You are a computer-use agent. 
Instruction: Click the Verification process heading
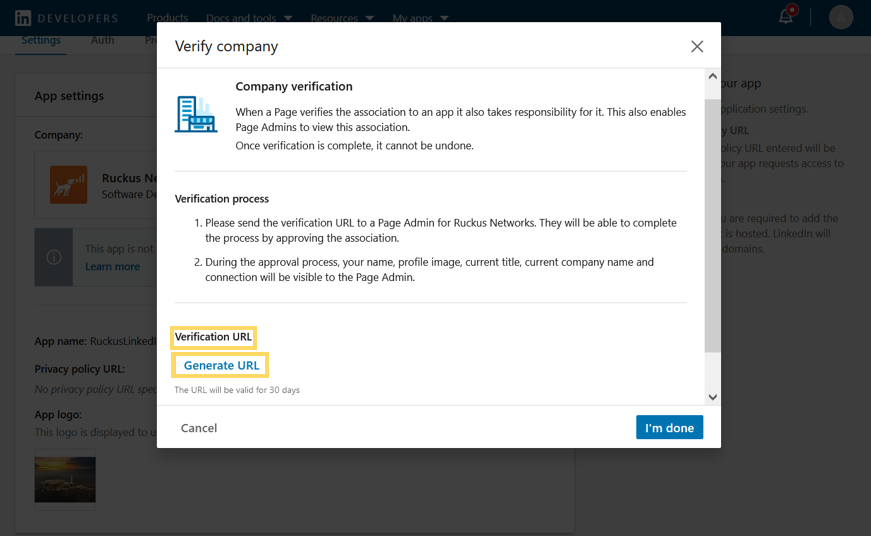[x=222, y=199]
